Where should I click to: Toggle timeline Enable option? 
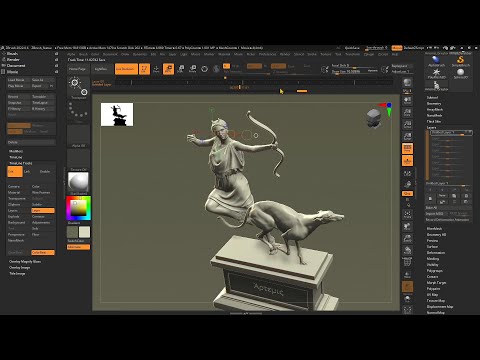click(x=45, y=172)
